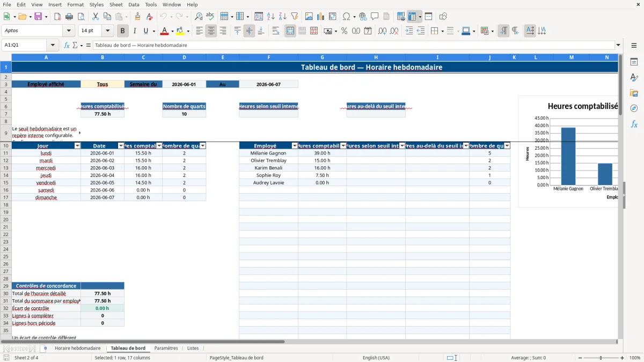Open the Sheet menu
Viewport: 644px width, 362px height.
(x=116, y=4)
